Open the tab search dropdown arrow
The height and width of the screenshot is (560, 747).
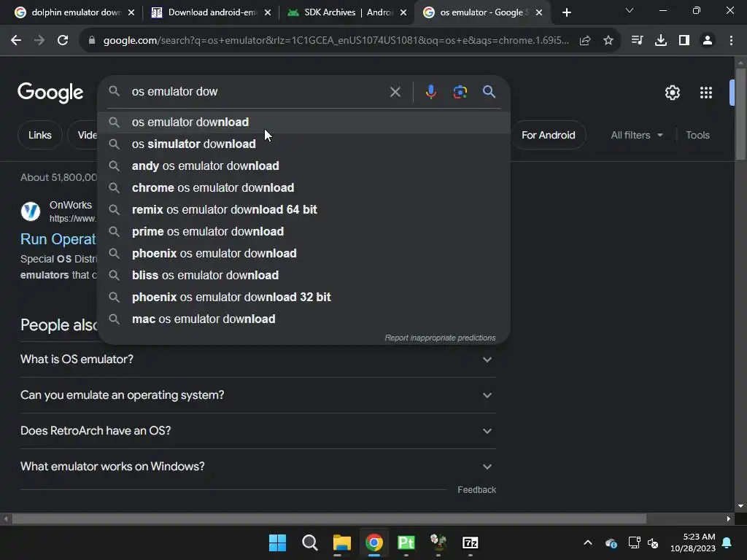coord(630,10)
